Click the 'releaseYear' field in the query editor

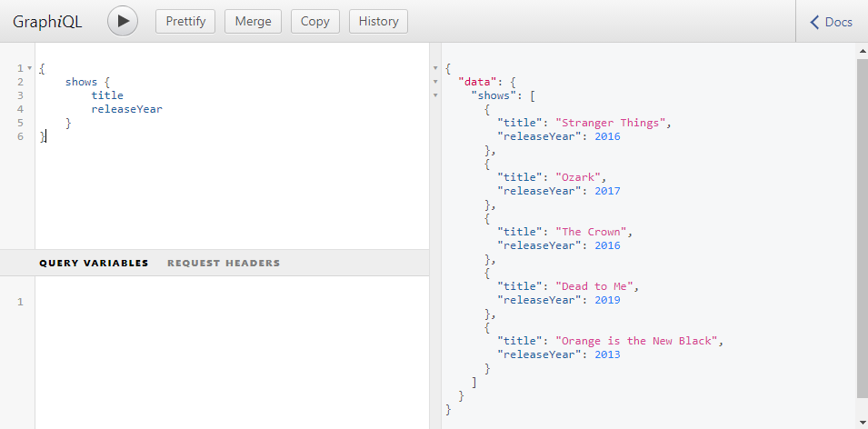[127, 109]
